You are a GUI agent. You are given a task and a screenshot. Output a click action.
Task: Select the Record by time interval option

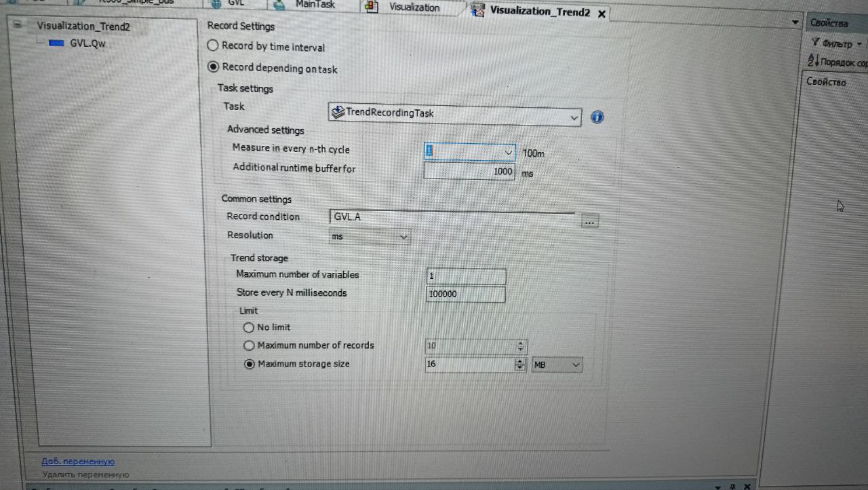212,46
